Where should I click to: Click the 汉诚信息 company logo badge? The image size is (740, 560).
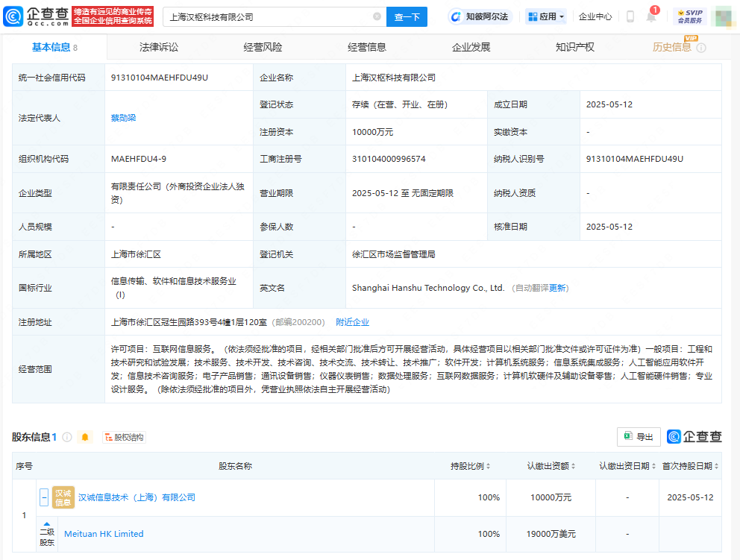63,497
